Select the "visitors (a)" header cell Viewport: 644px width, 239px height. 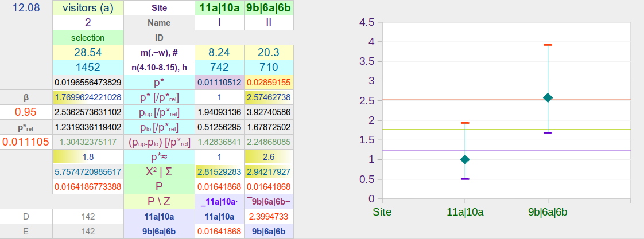click(x=88, y=8)
